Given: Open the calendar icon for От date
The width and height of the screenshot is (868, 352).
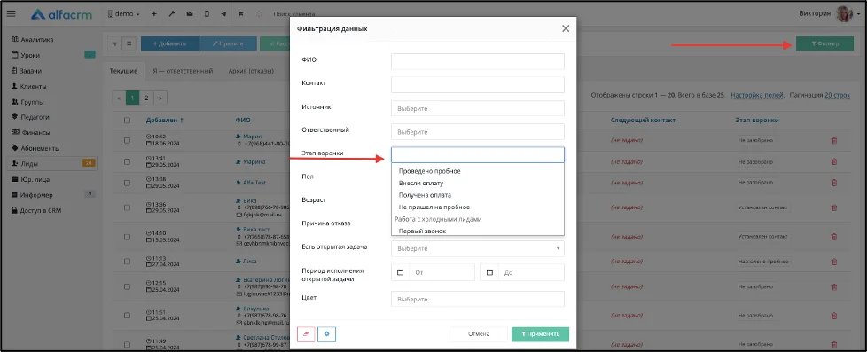Looking at the screenshot, I should 400,272.
